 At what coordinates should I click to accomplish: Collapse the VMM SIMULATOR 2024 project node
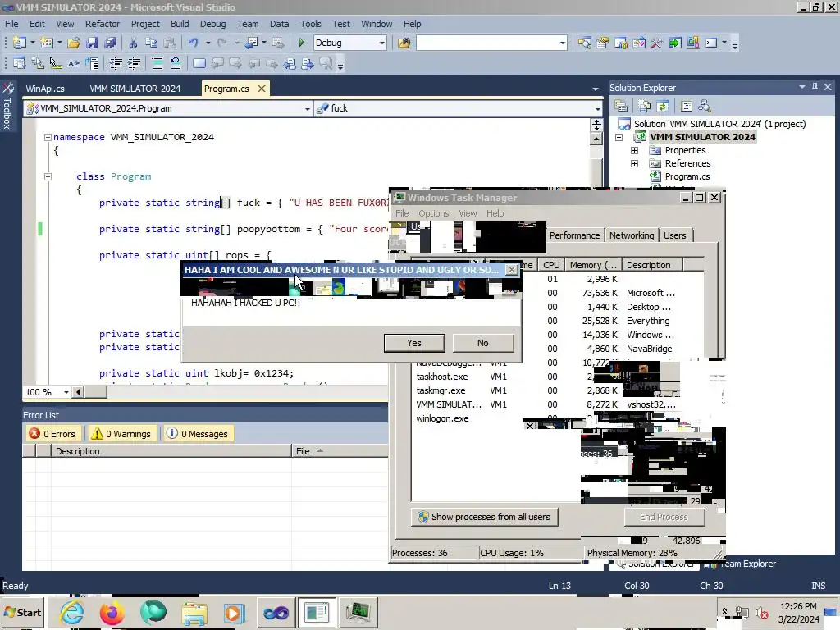[619, 137]
